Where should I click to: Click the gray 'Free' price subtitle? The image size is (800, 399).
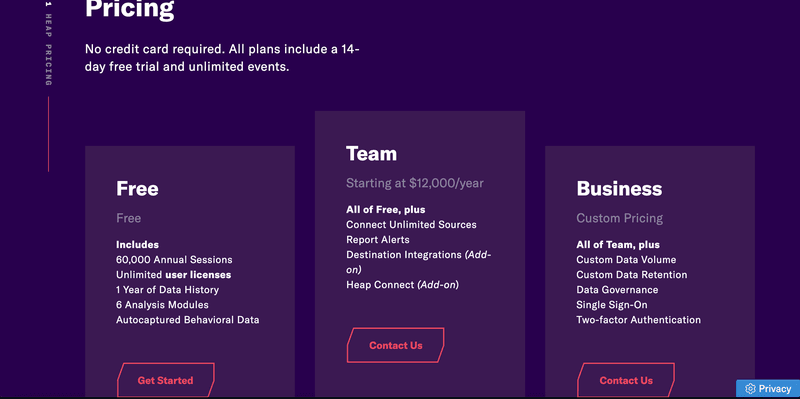[129, 218]
